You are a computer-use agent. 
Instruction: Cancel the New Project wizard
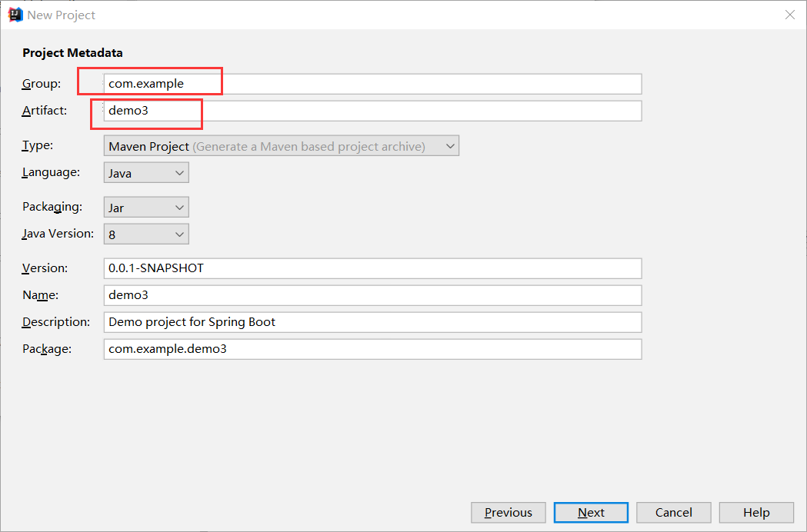coord(673,513)
